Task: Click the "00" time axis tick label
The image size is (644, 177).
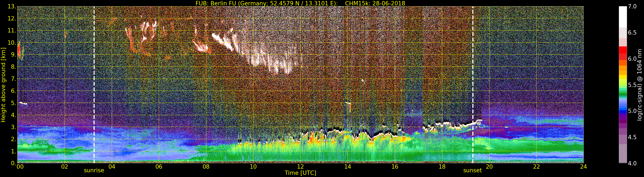Action: click(x=20, y=167)
